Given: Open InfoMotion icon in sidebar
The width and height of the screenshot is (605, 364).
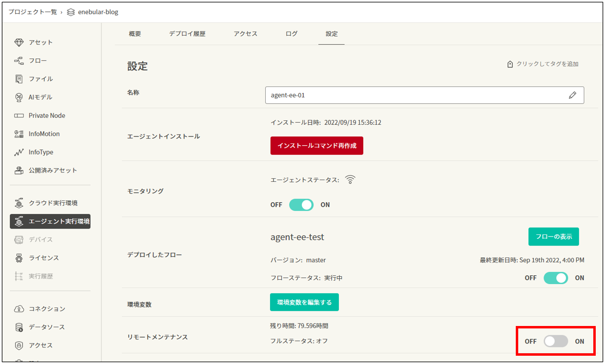Looking at the screenshot, I should 19,134.
